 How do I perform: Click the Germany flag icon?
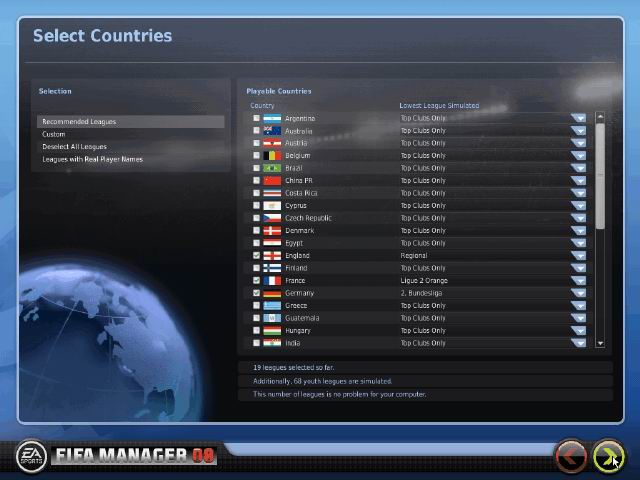(x=272, y=293)
